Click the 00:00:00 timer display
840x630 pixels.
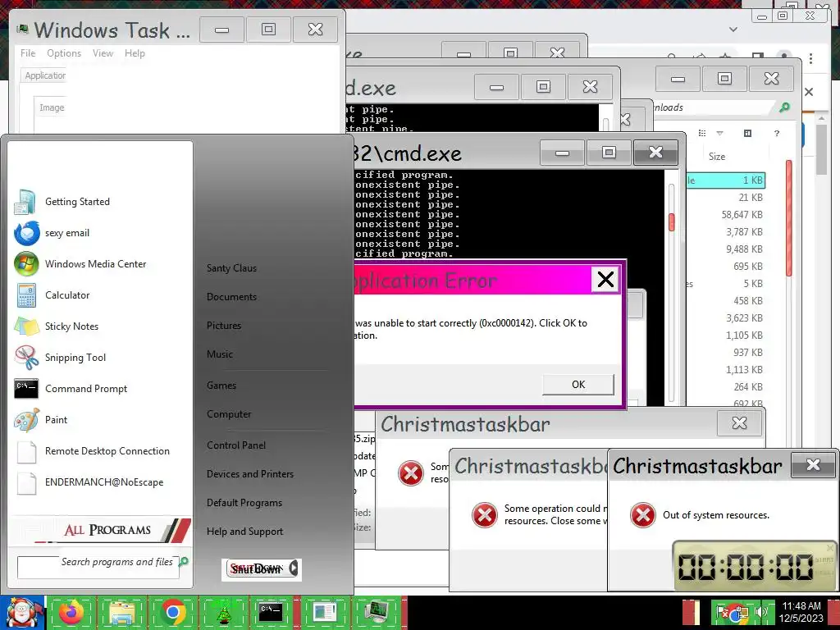746,567
